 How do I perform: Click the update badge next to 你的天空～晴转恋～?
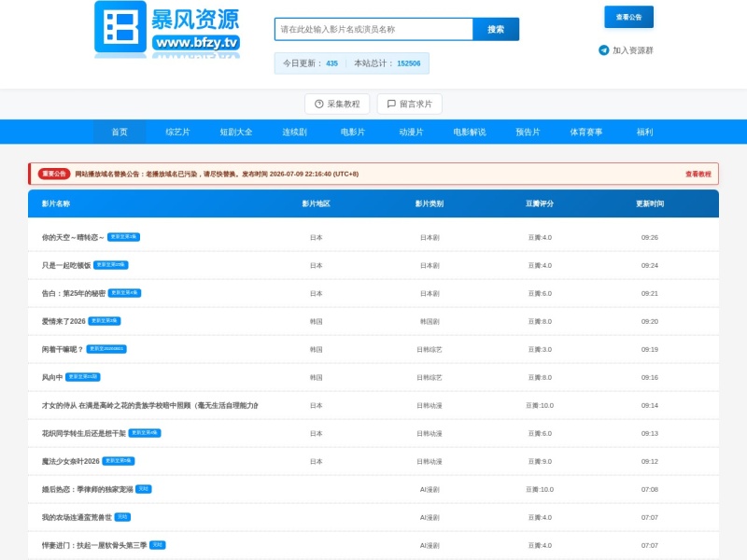[x=123, y=237]
